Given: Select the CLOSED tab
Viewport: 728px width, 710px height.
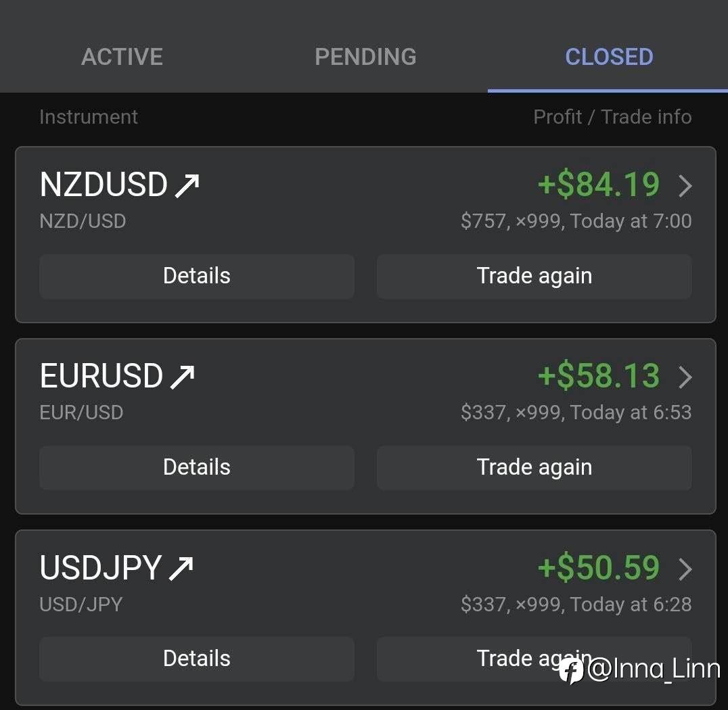Looking at the screenshot, I should (609, 57).
